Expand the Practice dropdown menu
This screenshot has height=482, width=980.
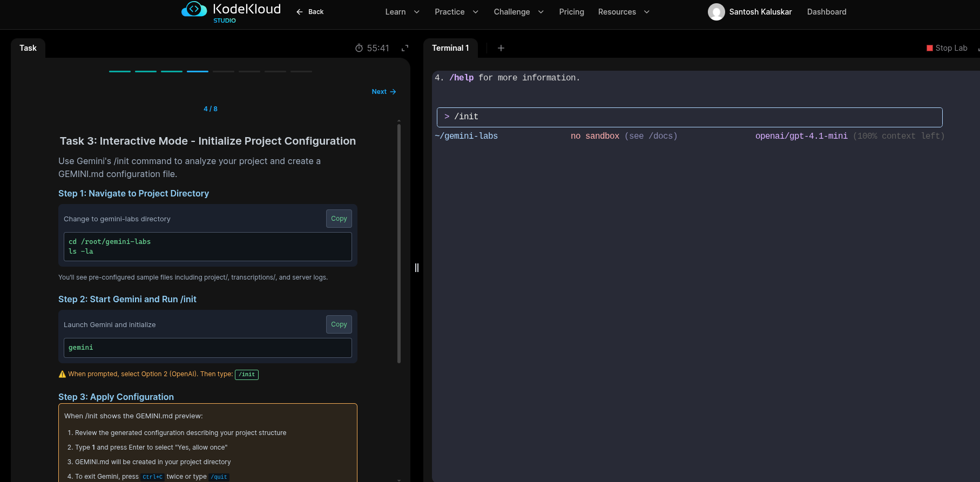[x=456, y=12]
